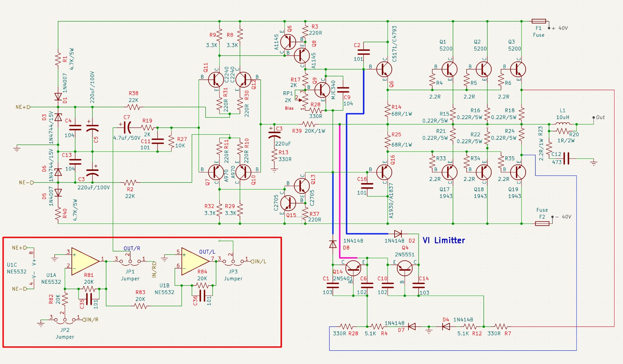Select the F1 fuse symbol
The height and width of the screenshot is (364, 623).
[x=539, y=21]
